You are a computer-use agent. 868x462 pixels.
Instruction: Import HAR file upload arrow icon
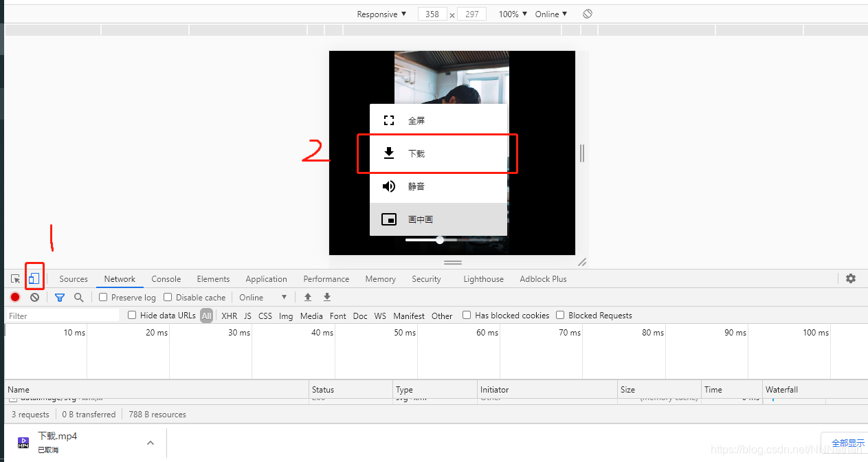click(x=308, y=297)
